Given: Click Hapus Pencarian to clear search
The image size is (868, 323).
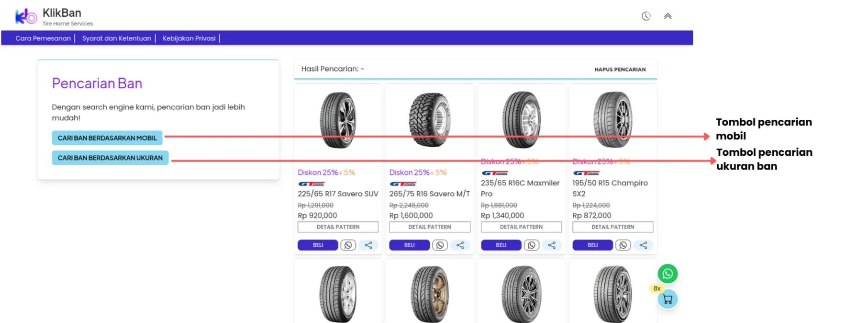Looking at the screenshot, I should click(620, 69).
